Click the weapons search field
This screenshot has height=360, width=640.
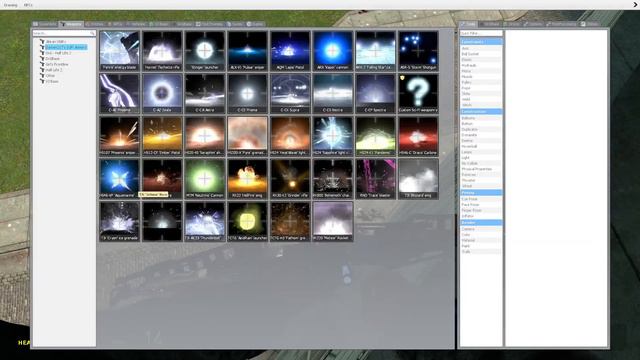64,33
